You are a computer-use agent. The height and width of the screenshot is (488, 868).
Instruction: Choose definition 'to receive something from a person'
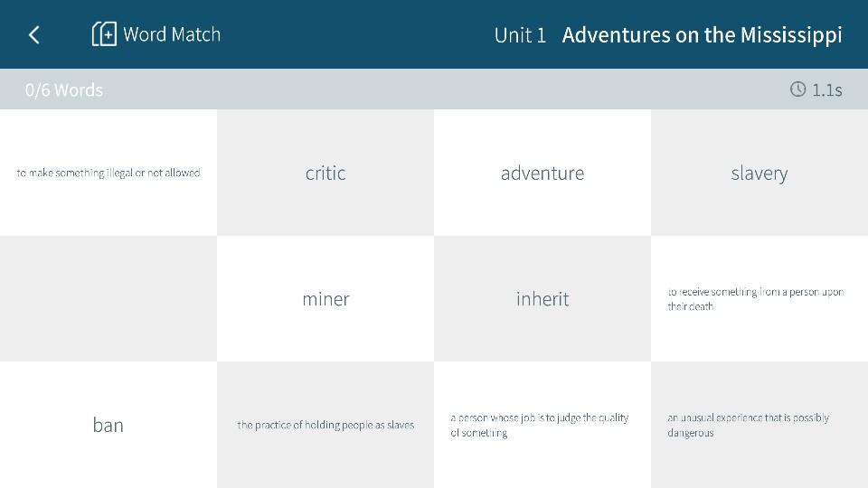[x=756, y=299]
